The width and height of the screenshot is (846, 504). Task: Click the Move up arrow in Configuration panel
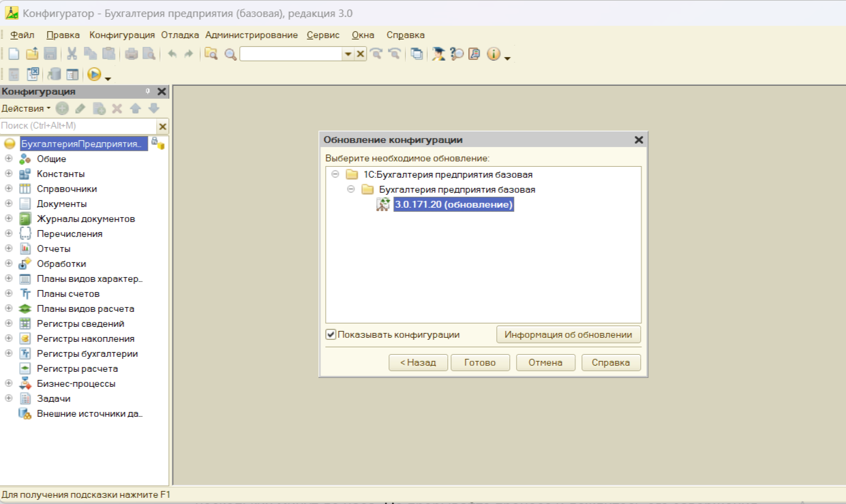(x=135, y=108)
